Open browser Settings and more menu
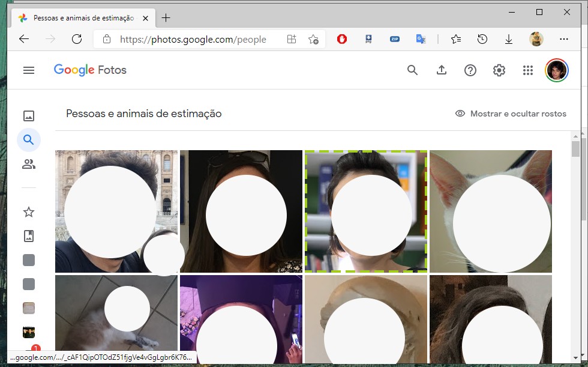This screenshot has width=588, height=367. pyautogui.click(x=563, y=39)
